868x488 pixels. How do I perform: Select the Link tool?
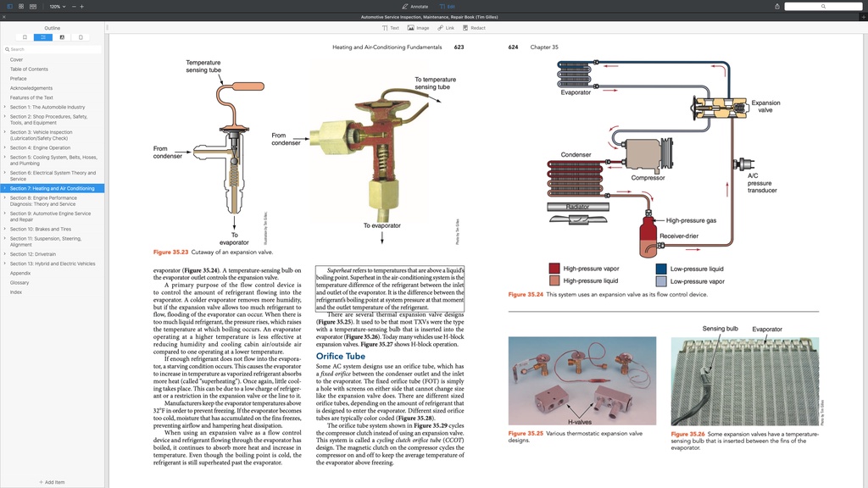(x=446, y=28)
